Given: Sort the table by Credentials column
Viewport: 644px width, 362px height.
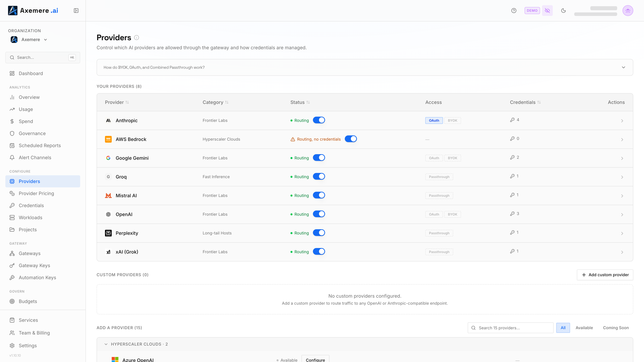Looking at the screenshot, I should tap(525, 102).
